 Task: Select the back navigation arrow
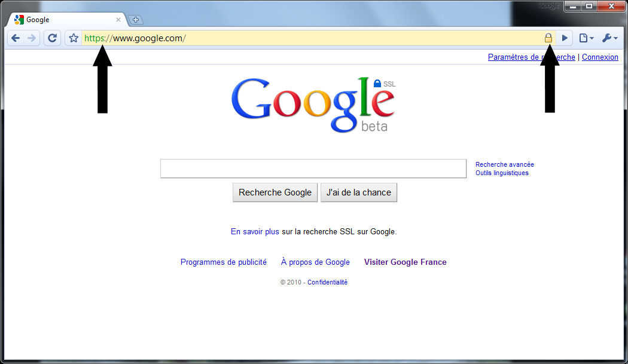pos(16,38)
